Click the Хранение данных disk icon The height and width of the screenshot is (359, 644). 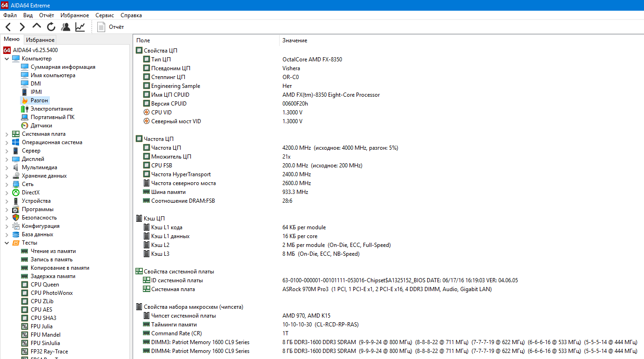(x=16, y=176)
